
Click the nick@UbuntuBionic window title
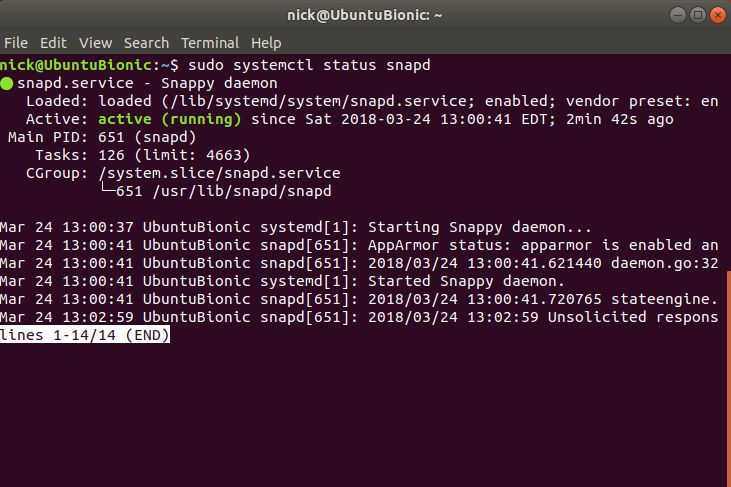365,15
